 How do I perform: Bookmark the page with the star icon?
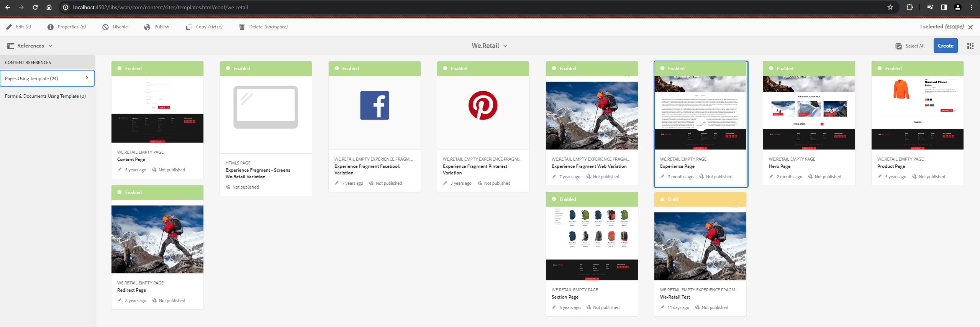tap(890, 7)
